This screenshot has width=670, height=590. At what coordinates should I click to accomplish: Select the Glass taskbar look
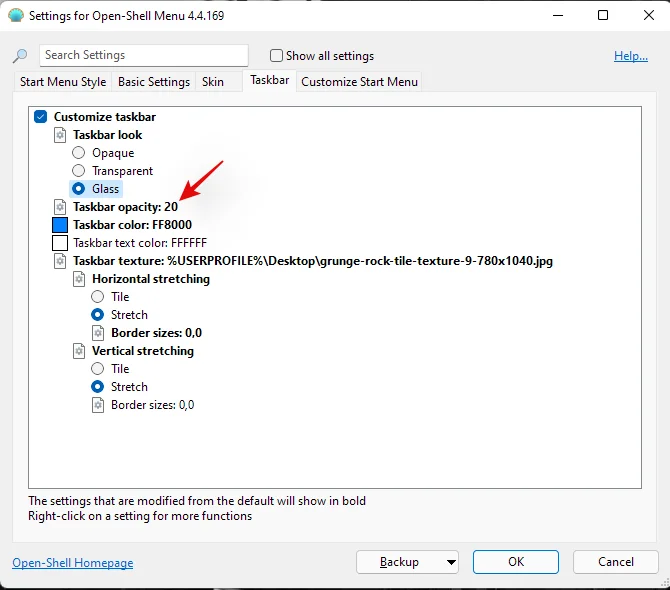(x=78, y=188)
